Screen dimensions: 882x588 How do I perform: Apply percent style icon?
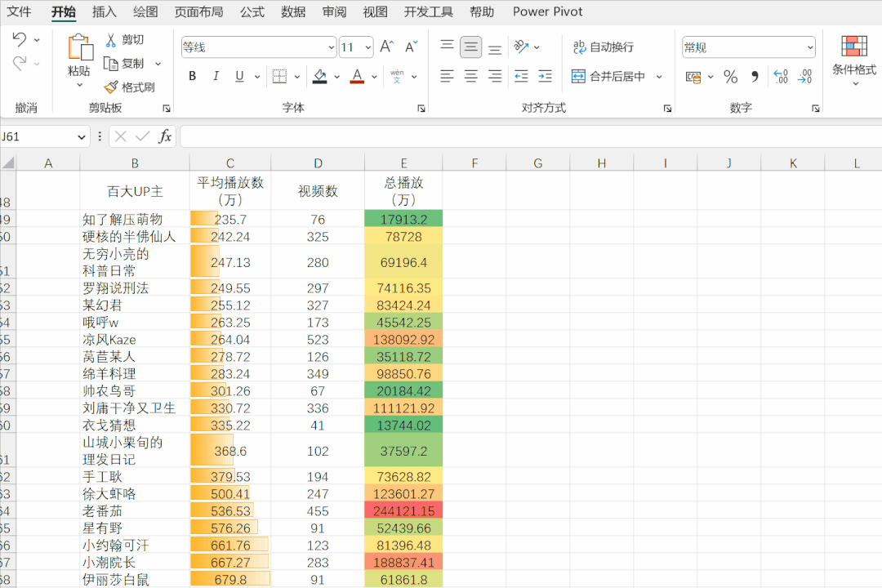[731, 77]
